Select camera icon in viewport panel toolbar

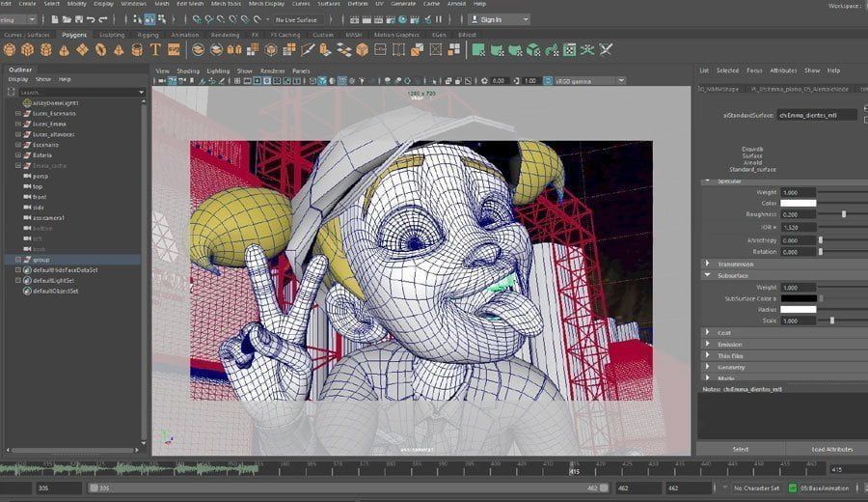(163, 81)
